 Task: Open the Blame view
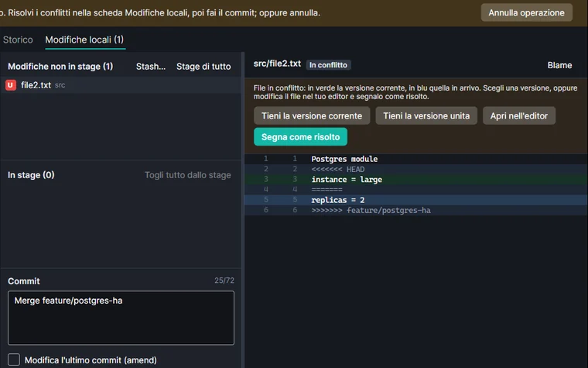[559, 65]
